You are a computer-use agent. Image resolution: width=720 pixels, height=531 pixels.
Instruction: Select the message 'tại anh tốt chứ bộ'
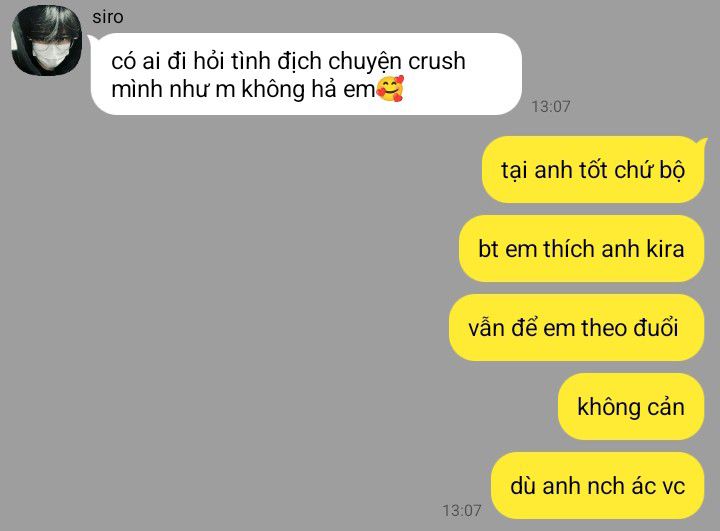pos(593,169)
